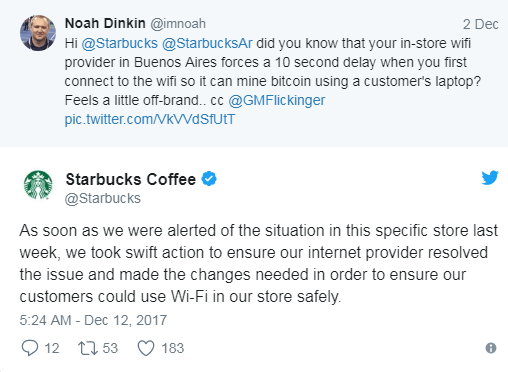Open the @StarbucksAr mention link
The image size is (508, 372).
click(207, 43)
